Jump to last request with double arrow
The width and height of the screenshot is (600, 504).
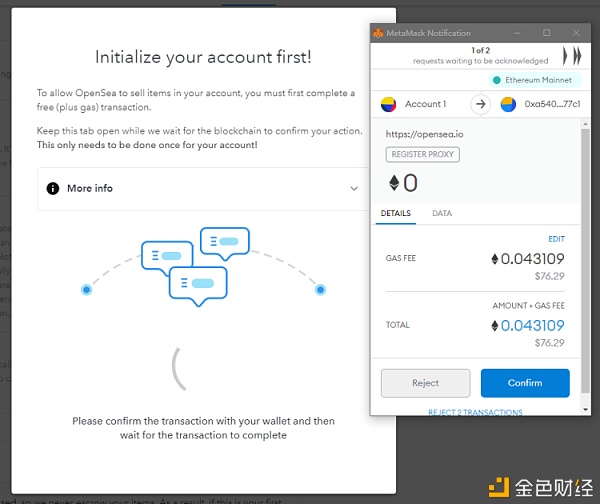click(x=577, y=56)
